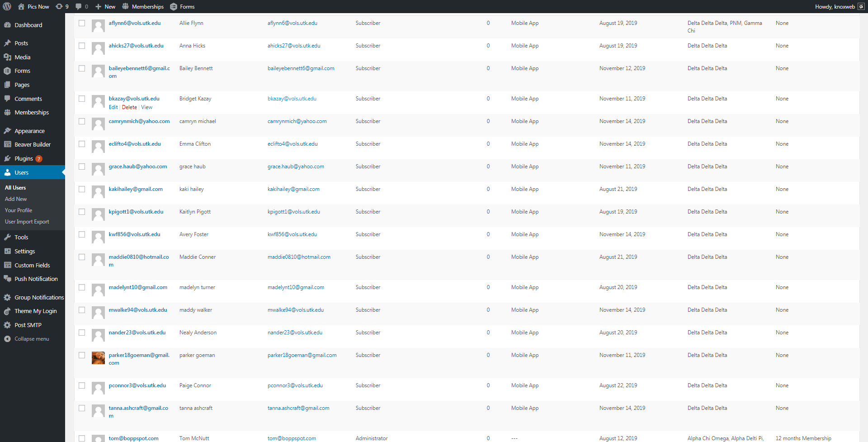Click the Media sidebar icon
This screenshot has width=868, height=442.
[7, 57]
